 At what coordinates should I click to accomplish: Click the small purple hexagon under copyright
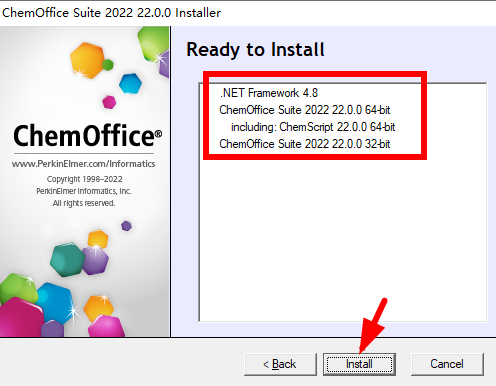[x=126, y=226]
